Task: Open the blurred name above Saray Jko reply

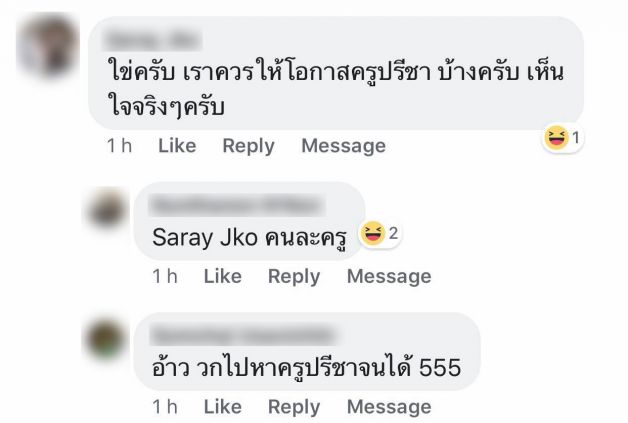Action: click(236, 205)
